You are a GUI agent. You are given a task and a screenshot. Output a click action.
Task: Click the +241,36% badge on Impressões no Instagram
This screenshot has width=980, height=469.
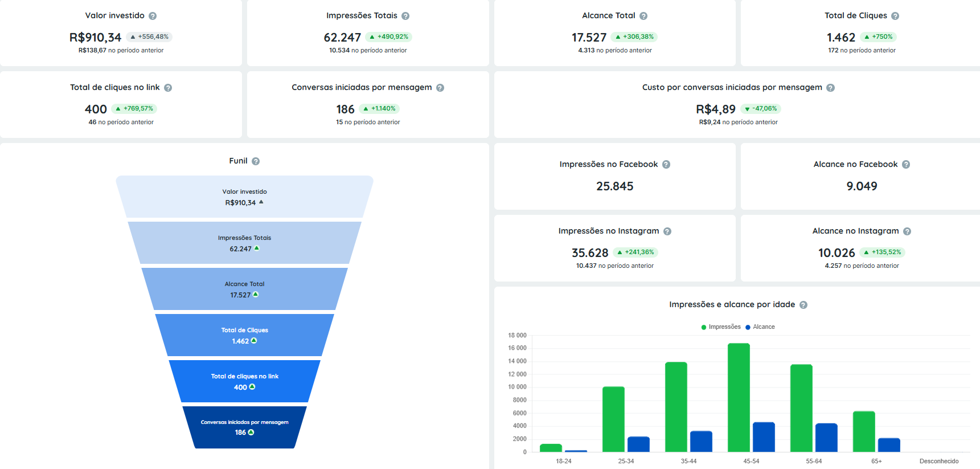(635, 252)
